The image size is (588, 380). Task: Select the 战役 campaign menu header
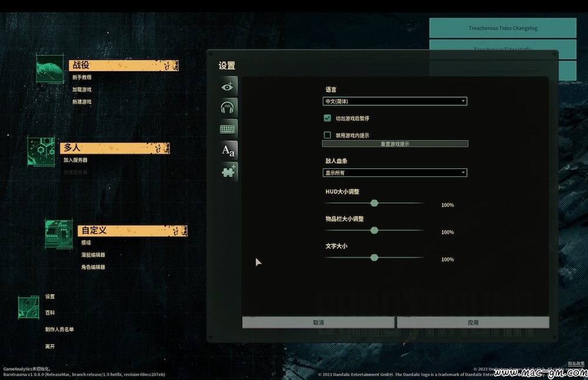tap(123, 65)
